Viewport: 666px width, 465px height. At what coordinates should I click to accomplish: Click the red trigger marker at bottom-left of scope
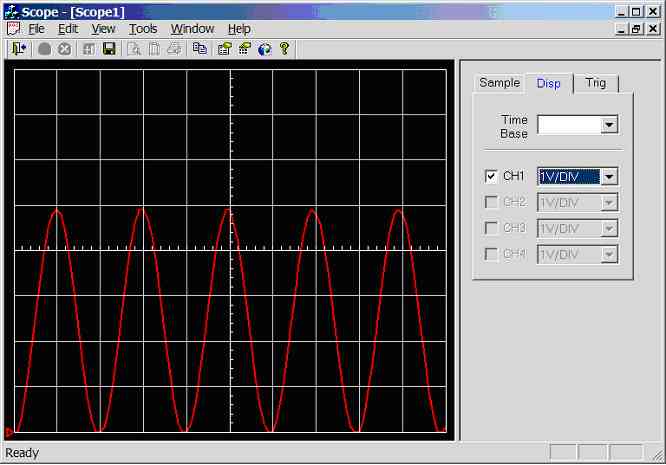point(9,432)
